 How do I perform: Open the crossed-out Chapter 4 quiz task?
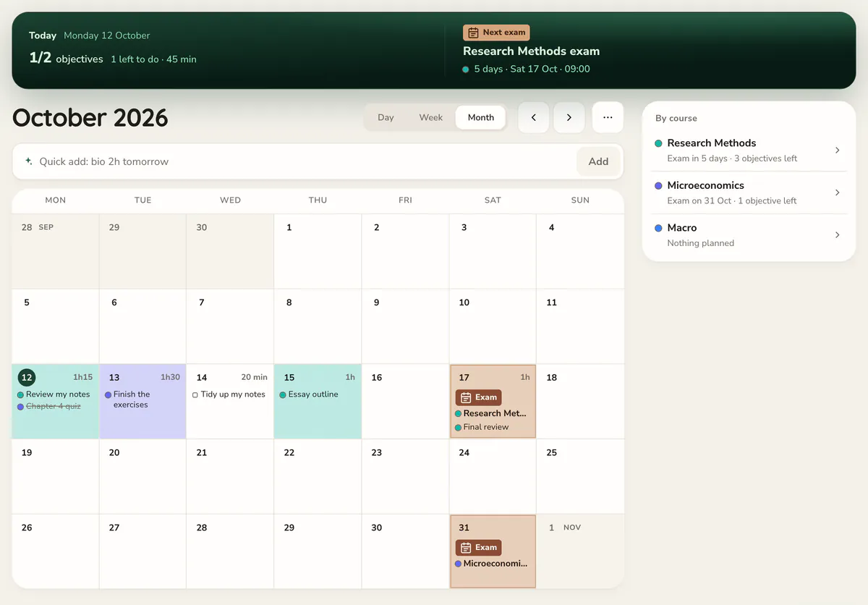54,406
